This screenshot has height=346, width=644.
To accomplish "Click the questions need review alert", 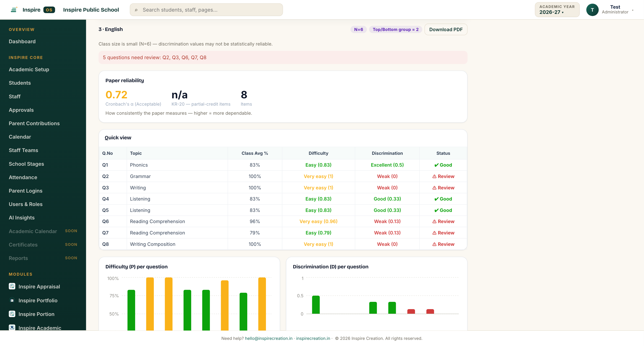I will [283, 57].
